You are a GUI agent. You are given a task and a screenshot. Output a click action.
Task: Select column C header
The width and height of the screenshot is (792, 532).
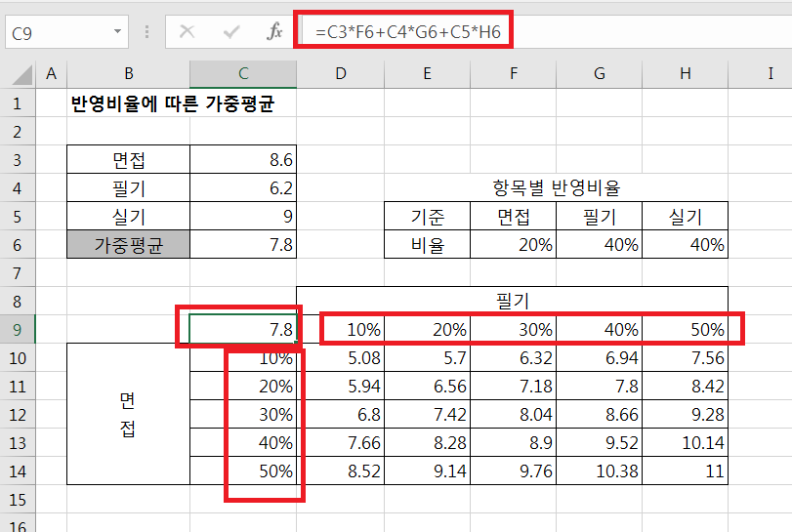[x=243, y=73]
